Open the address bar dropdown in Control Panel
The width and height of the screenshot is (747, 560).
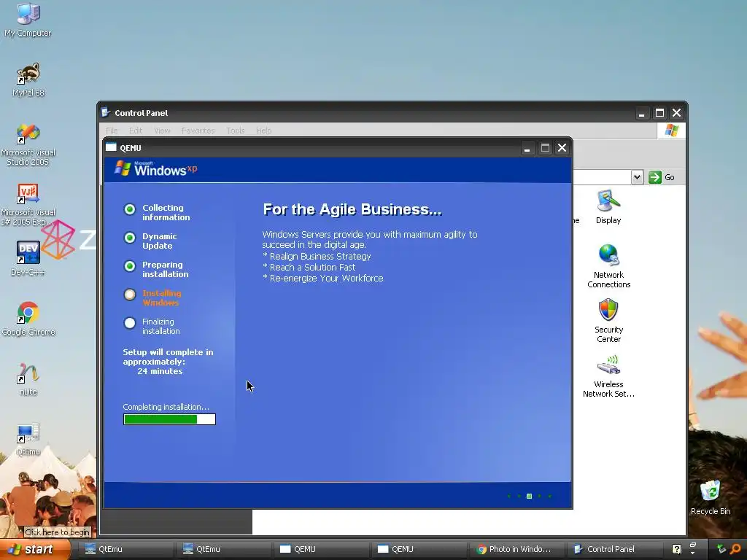637,177
